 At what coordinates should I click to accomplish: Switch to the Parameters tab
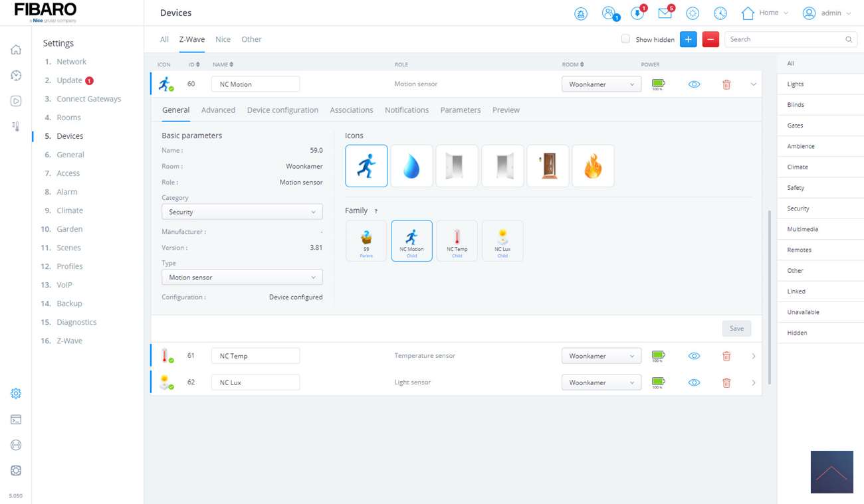click(460, 110)
